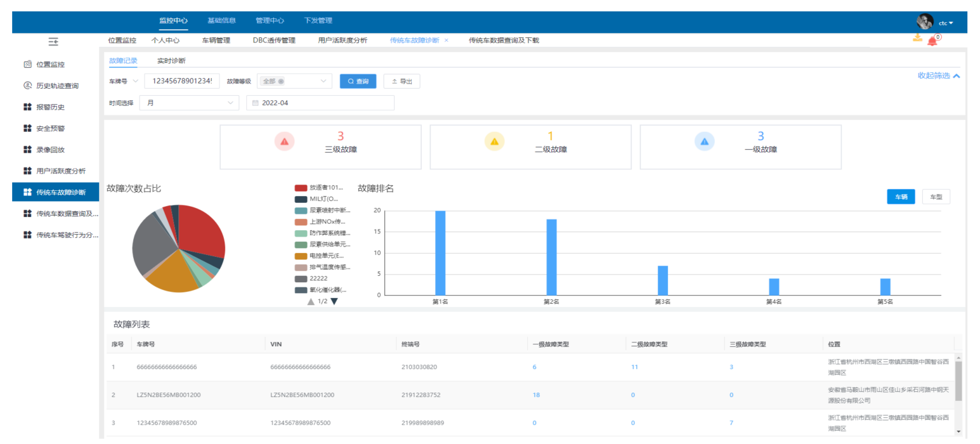Switch fault ranking to 车型 view
The image size is (980, 444).
[x=936, y=197]
